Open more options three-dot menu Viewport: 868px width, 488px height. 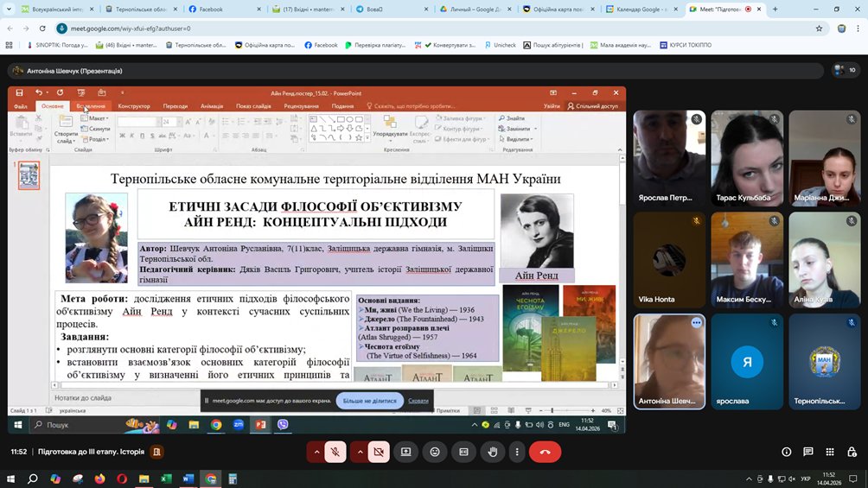pyautogui.click(x=517, y=452)
